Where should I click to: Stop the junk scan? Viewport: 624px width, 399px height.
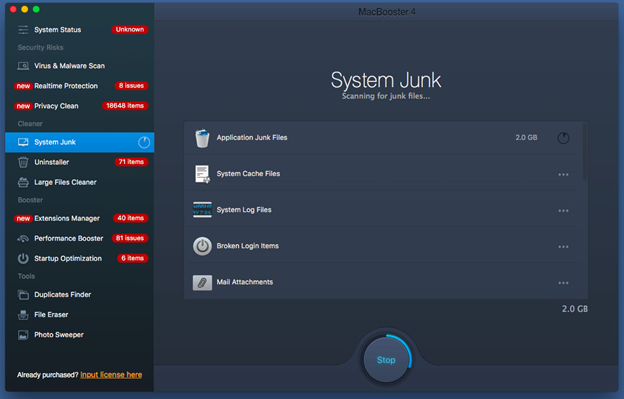386,360
